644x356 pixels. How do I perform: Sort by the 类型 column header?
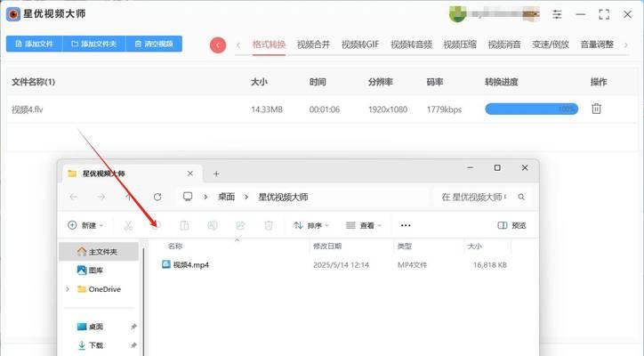405,246
